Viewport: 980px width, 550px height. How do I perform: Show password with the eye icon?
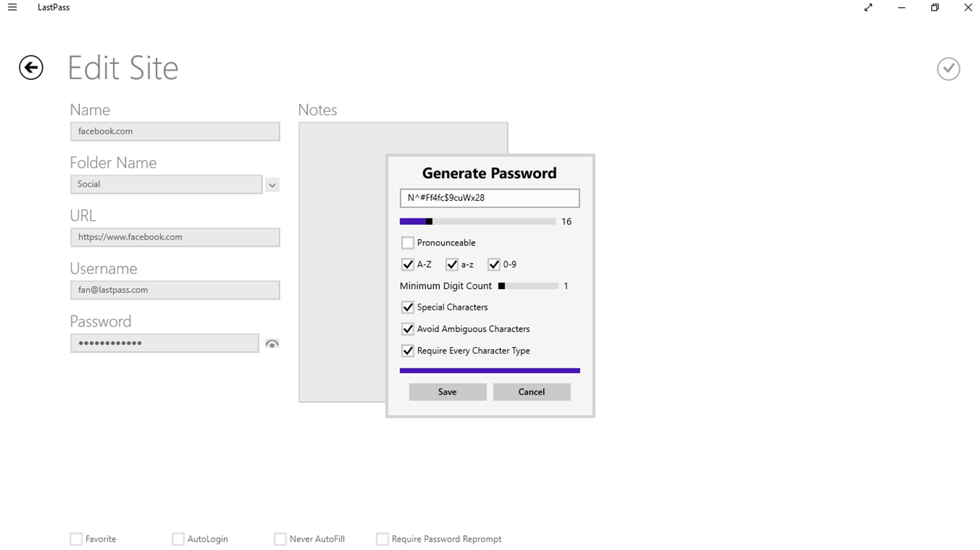(x=272, y=344)
